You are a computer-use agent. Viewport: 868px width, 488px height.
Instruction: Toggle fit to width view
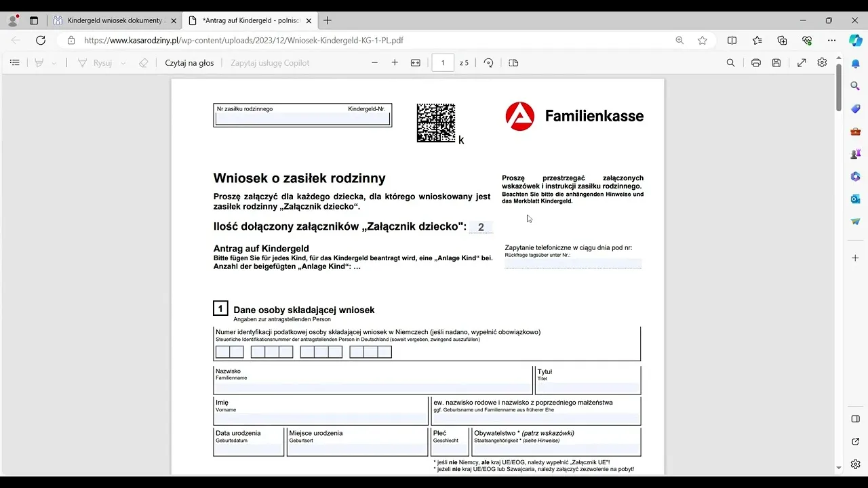[x=416, y=62]
